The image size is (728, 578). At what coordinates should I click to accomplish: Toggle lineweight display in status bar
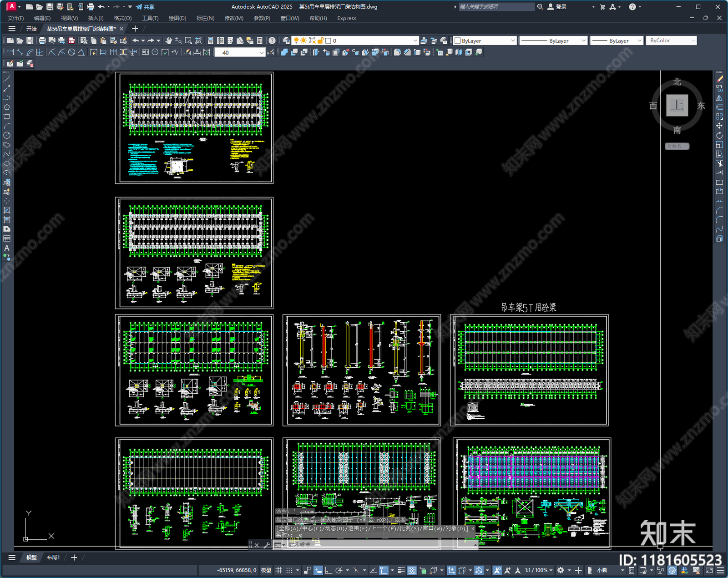[x=401, y=570]
